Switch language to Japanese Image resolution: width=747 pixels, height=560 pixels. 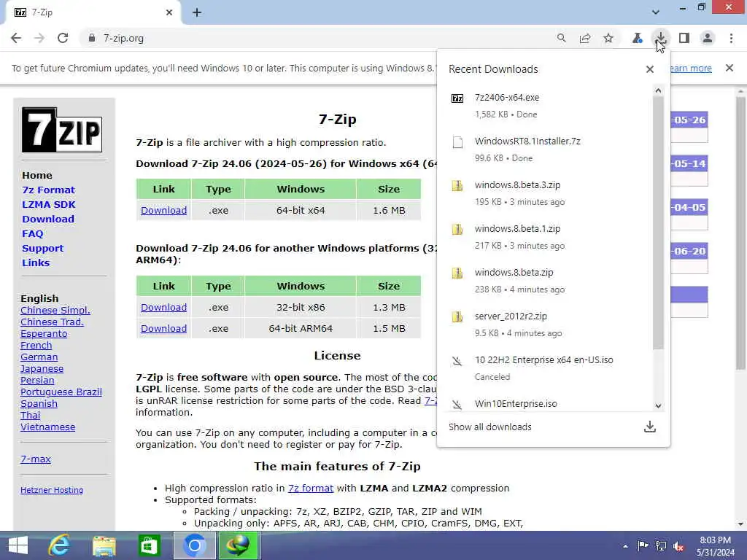point(42,369)
